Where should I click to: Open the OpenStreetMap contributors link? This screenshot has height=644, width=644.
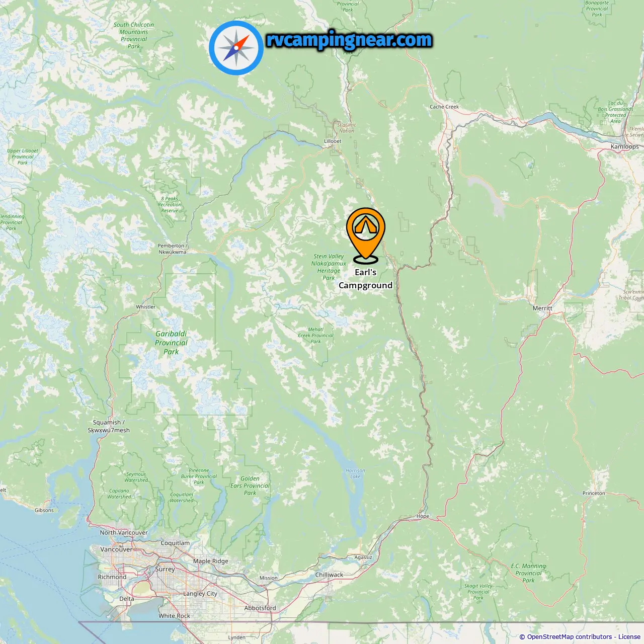point(570,637)
